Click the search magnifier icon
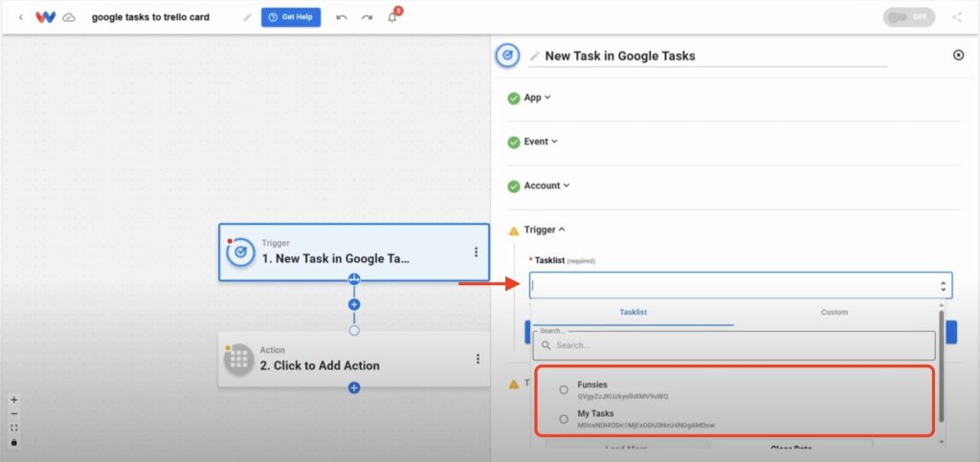The image size is (980, 462). (x=546, y=345)
